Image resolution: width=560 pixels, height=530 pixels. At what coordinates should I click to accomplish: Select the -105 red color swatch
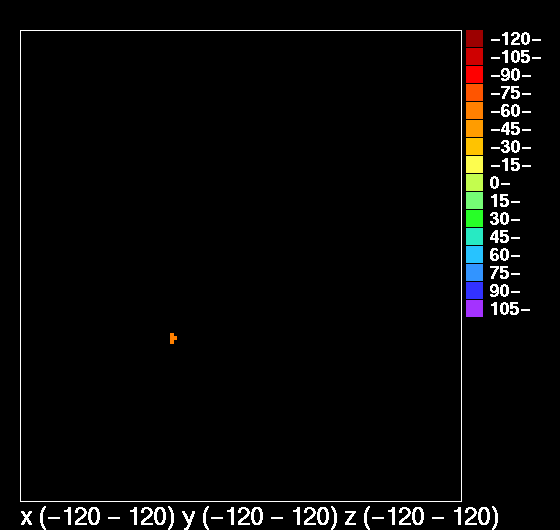pyautogui.click(x=474, y=56)
